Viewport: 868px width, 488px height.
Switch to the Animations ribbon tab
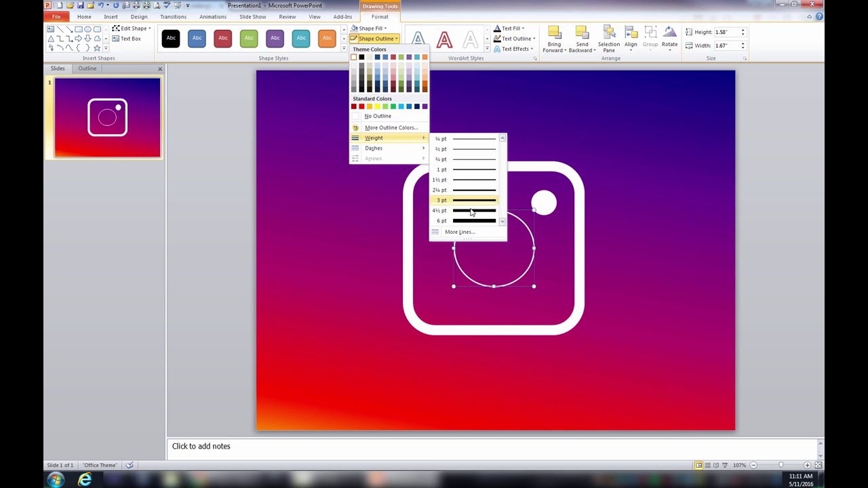coord(213,17)
